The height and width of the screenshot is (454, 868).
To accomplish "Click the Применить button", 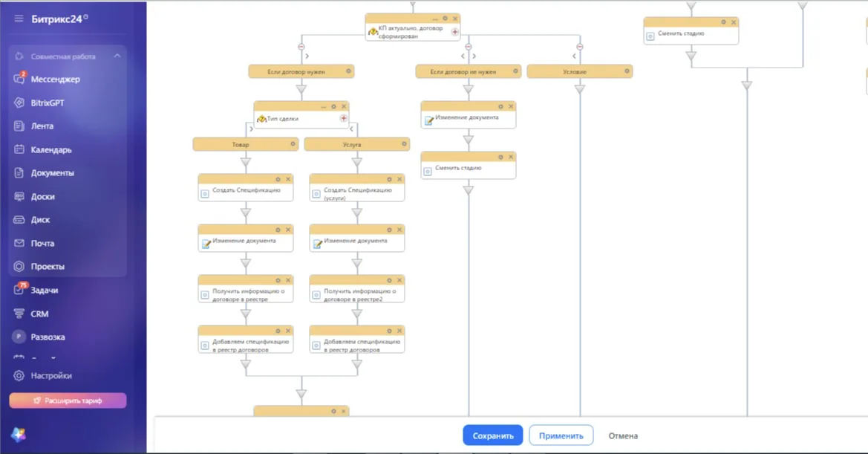I will pyautogui.click(x=561, y=435).
